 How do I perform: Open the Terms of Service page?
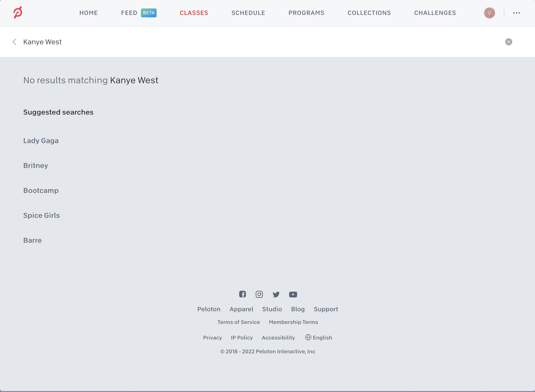click(x=239, y=322)
